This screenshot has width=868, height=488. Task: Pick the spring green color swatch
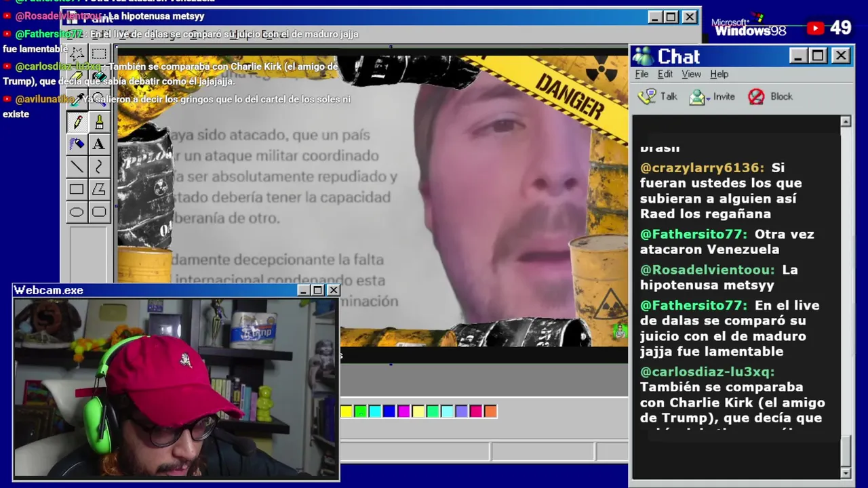click(433, 411)
